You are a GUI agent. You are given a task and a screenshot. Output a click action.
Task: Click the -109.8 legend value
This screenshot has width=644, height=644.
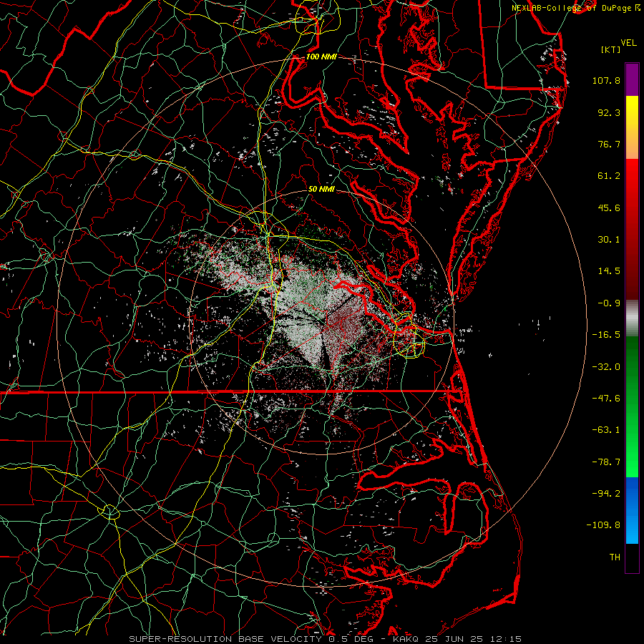pyautogui.click(x=603, y=525)
